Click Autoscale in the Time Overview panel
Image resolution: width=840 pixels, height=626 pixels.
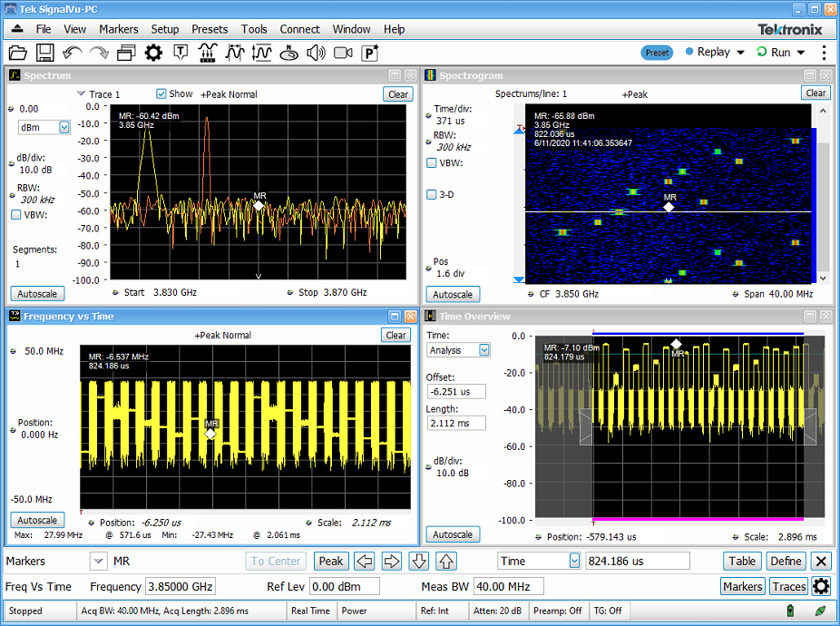(452, 534)
